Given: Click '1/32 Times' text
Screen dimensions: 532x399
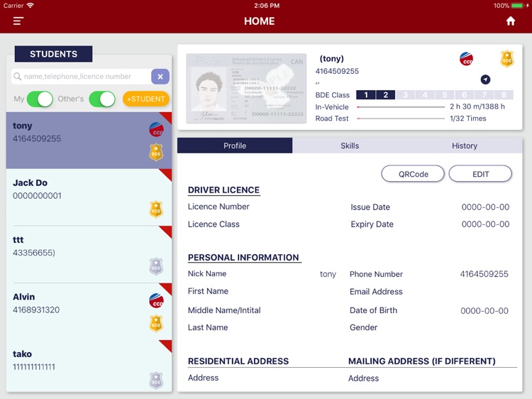Looking at the screenshot, I should (468, 119).
